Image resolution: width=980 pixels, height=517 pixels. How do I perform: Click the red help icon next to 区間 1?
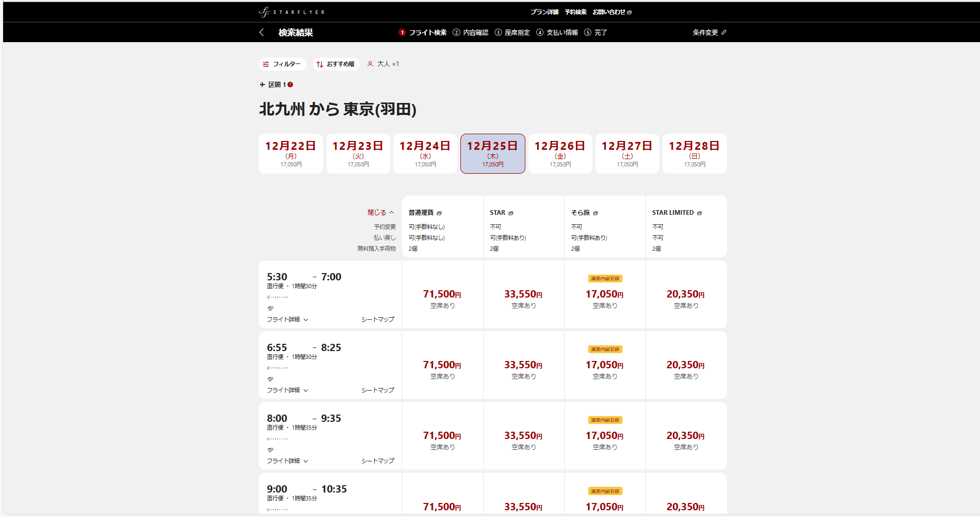pyautogui.click(x=290, y=85)
